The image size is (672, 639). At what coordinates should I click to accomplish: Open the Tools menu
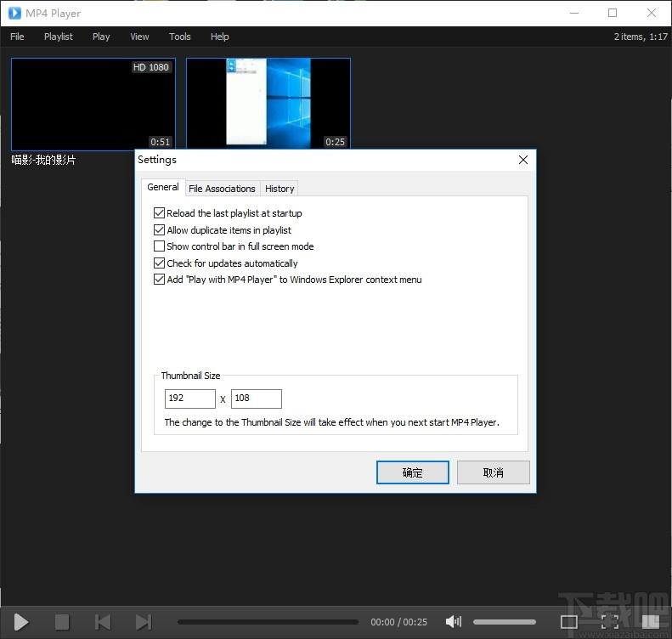click(x=179, y=37)
